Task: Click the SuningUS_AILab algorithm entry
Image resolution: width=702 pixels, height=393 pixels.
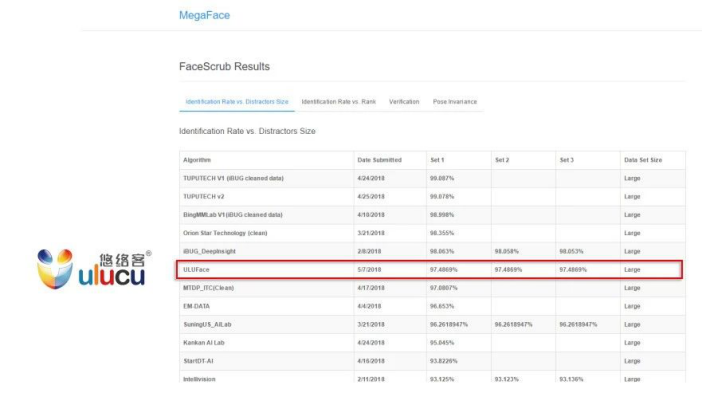Action: (x=207, y=325)
